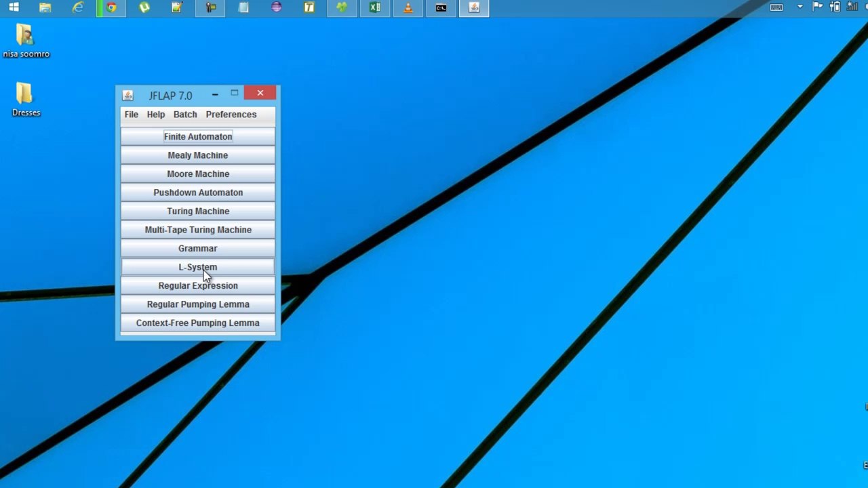This screenshot has width=868, height=488.
Task: Launch the Turing Machine editor
Action: point(198,211)
